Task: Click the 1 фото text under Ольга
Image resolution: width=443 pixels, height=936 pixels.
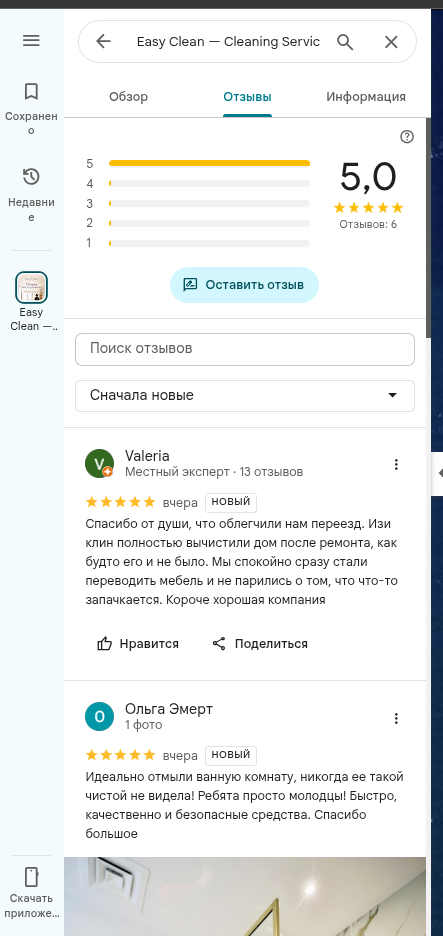Action: pyautogui.click(x=143, y=725)
